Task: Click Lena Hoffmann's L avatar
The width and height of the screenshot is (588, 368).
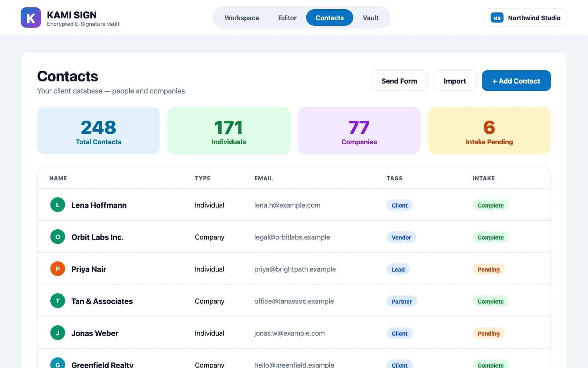Action: click(58, 205)
